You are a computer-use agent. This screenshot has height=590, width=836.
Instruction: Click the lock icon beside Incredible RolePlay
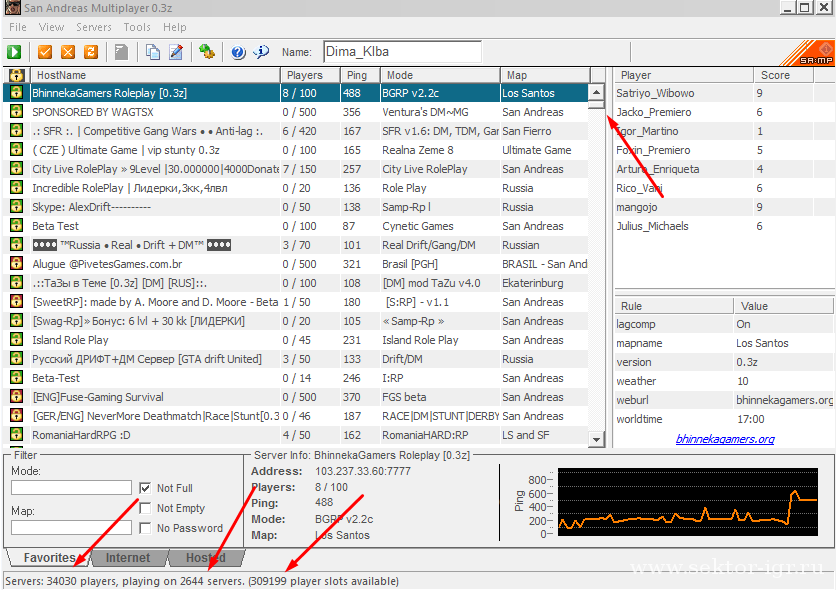tap(17, 188)
